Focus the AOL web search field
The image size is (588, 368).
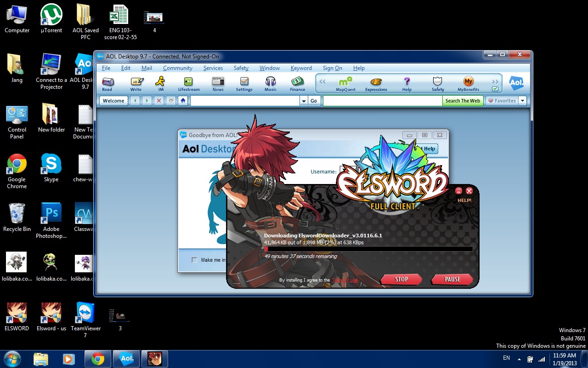pos(383,101)
